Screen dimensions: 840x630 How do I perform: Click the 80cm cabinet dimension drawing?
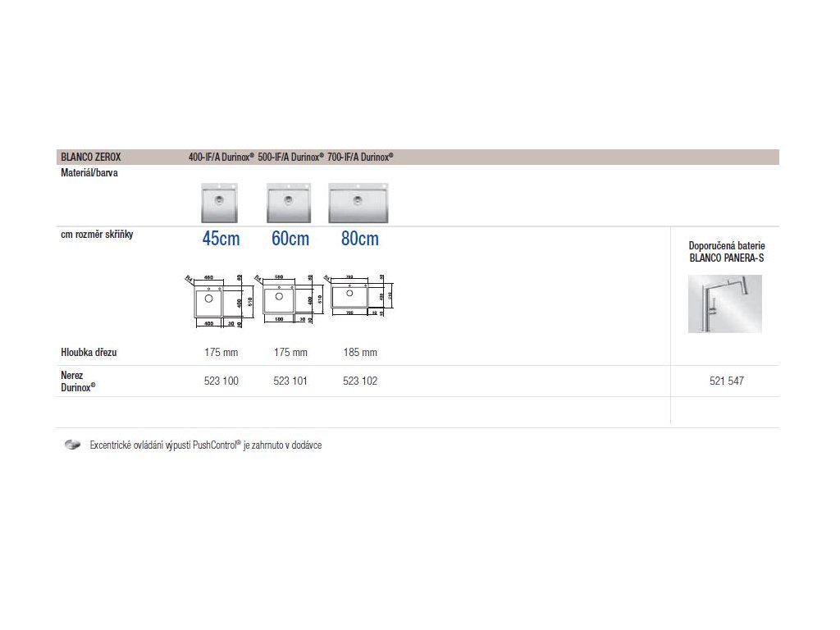pyautogui.click(x=359, y=295)
